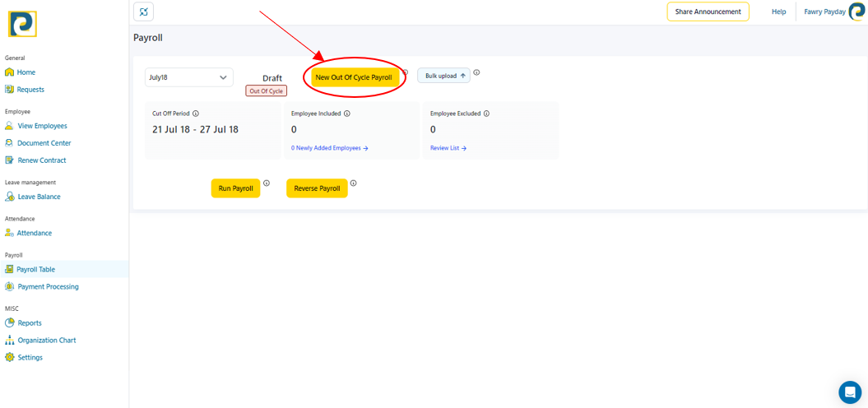Open the Leave Balance menu item
The image size is (868, 408).
pyautogui.click(x=39, y=197)
